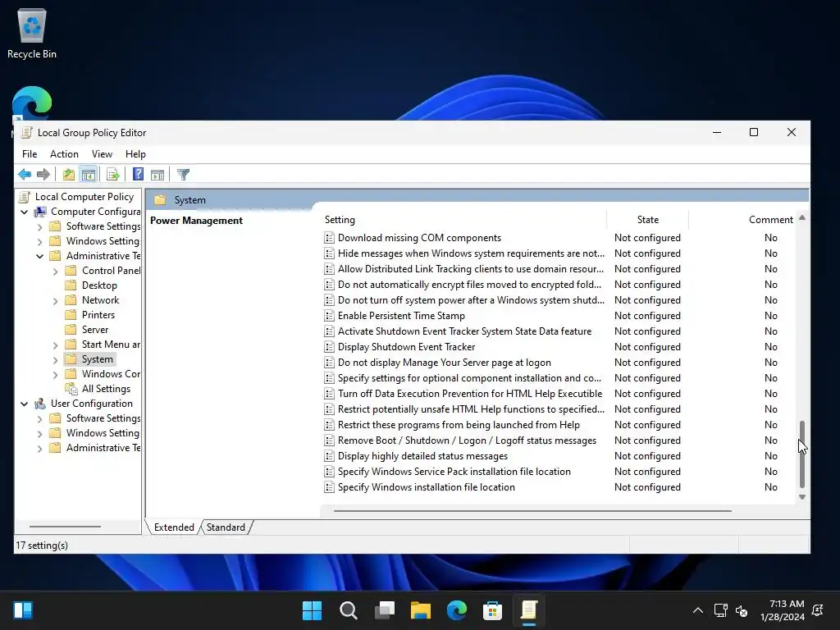Click policy icon beside Enable Persistent Time Stamp
Viewport: 840px width, 630px height.
click(x=330, y=316)
